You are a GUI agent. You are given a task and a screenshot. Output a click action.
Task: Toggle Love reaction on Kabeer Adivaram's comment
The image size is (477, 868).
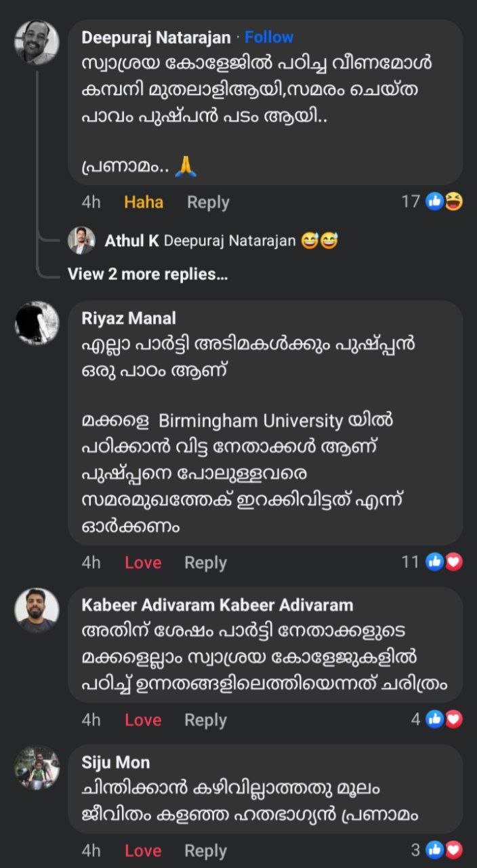point(143,719)
